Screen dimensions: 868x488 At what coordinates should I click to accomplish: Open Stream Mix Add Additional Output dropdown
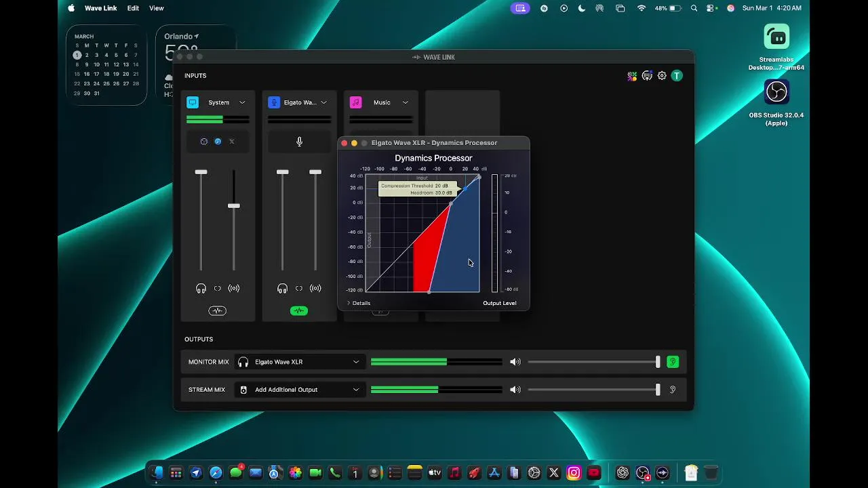click(300, 390)
